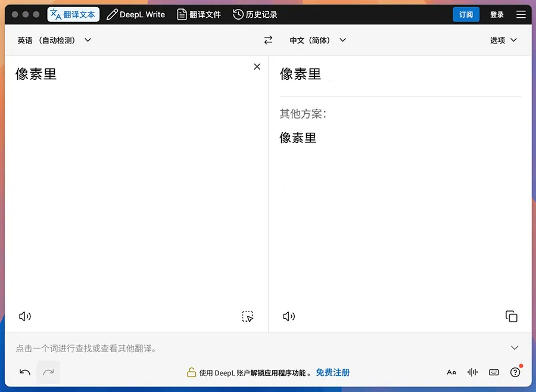Expand the 选项 options dropdown
Screen dimensions: 536x392
[x=503, y=40]
